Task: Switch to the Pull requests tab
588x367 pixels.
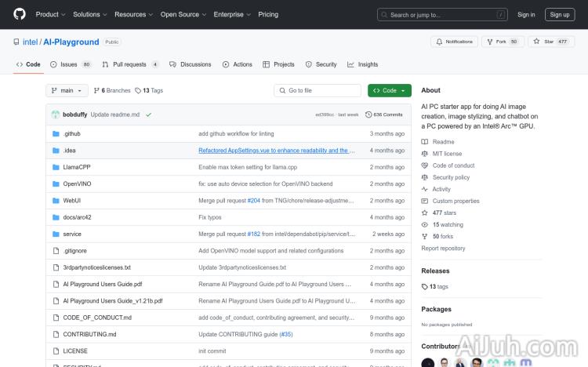Action: click(129, 64)
